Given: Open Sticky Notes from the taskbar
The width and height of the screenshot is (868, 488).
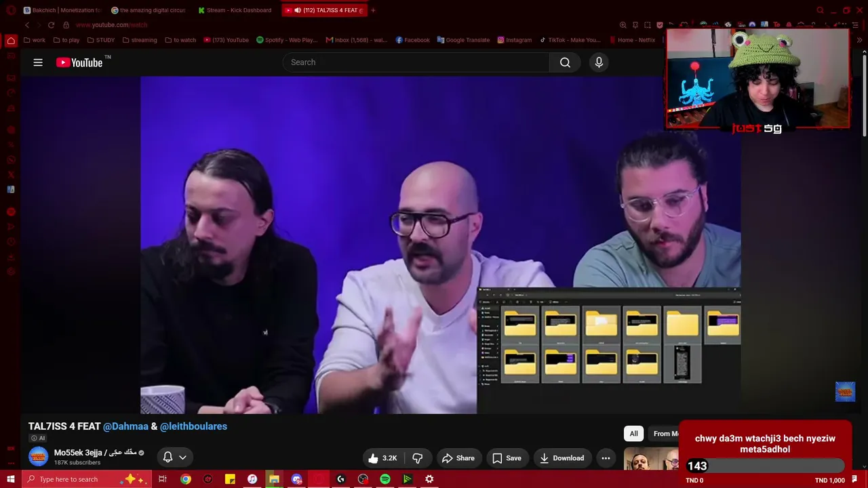Looking at the screenshot, I should coord(230,479).
